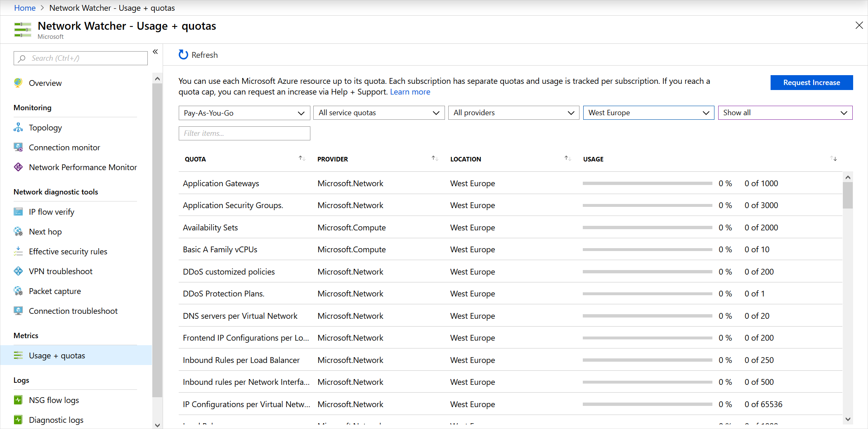This screenshot has height=429, width=868.
Task: Open the All providers dropdown
Action: [514, 113]
